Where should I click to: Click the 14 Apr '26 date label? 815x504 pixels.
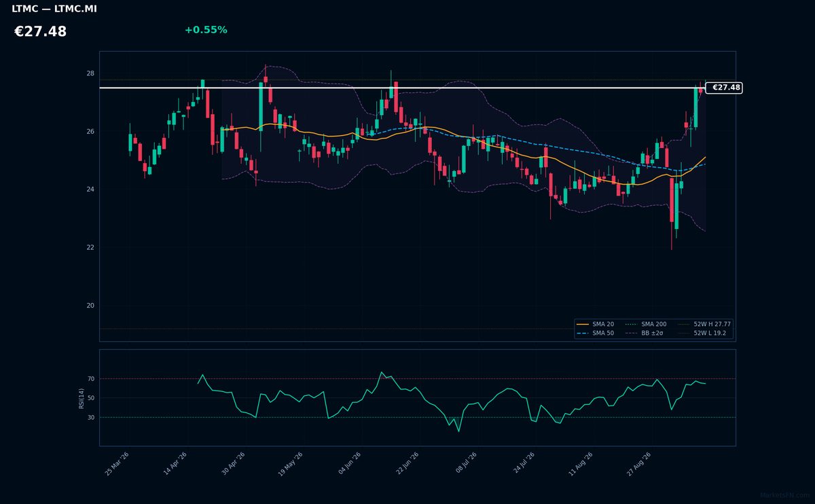pos(175,463)
